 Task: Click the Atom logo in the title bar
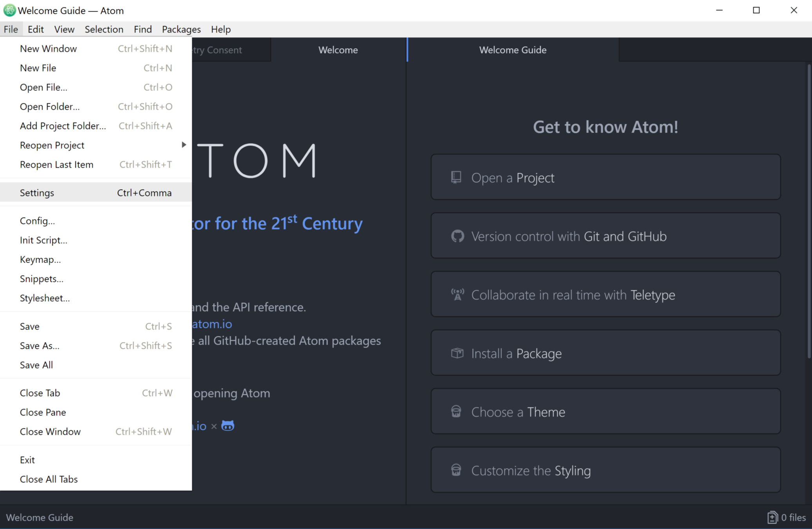click(9, 10)
